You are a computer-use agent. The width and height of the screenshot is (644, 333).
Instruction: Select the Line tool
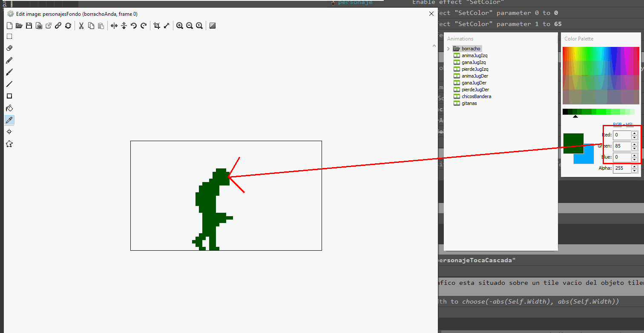(x=9, y=84)
